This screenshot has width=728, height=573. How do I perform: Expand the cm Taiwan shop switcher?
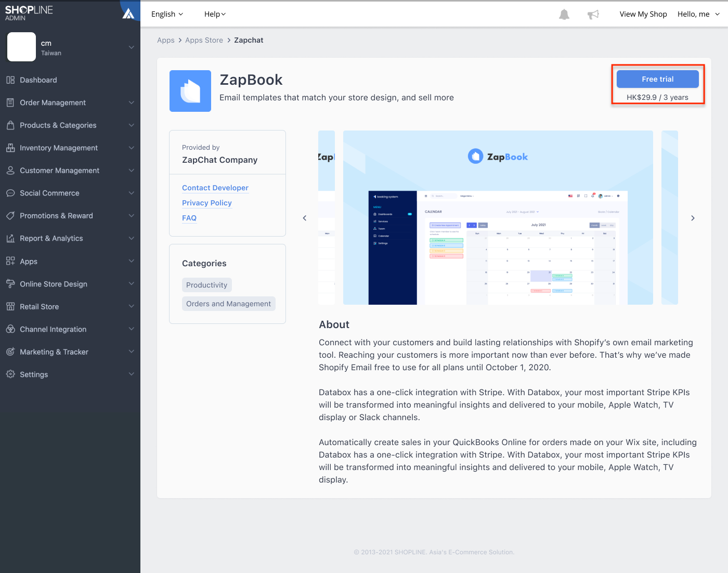pos(70,47)
